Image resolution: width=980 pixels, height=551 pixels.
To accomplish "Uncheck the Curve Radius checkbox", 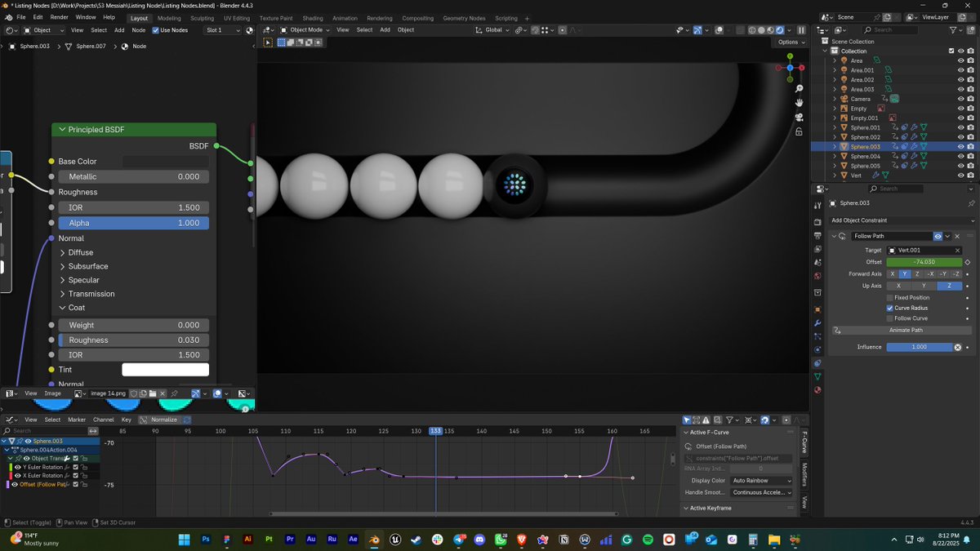I will click(889, 308).
